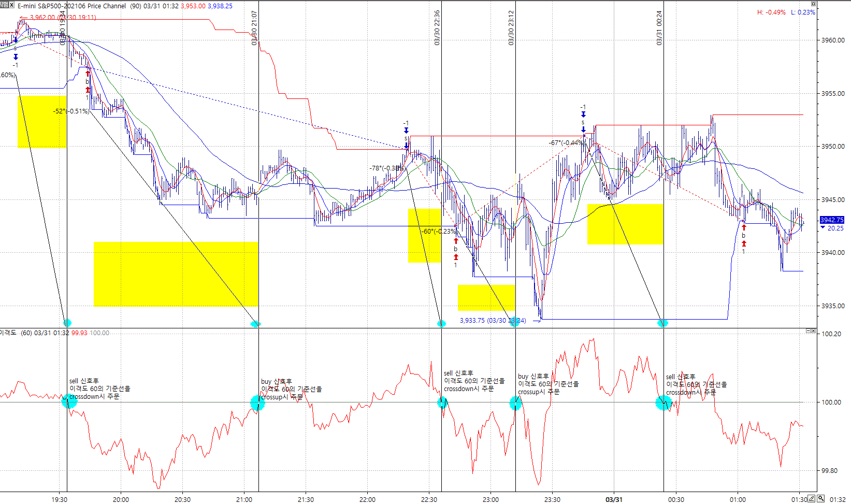Click the 3,962.00 (03/30 19:11) high label
851x504 pixels.
point(63,17)
